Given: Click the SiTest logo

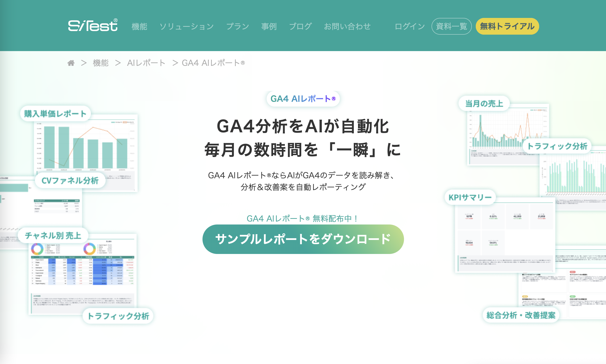Looking at the screenshot, I should [x=93, y=26].
